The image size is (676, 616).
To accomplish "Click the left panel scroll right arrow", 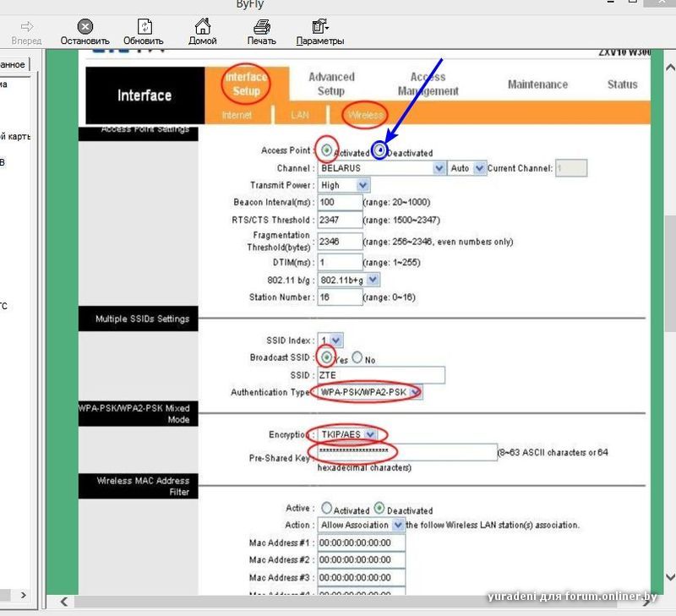I will (x=24, y=596).
